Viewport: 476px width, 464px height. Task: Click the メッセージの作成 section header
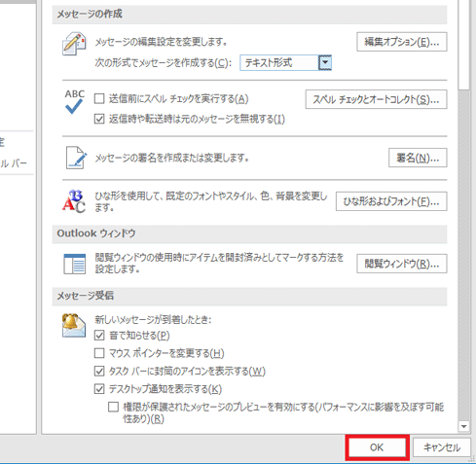point(249,15)
